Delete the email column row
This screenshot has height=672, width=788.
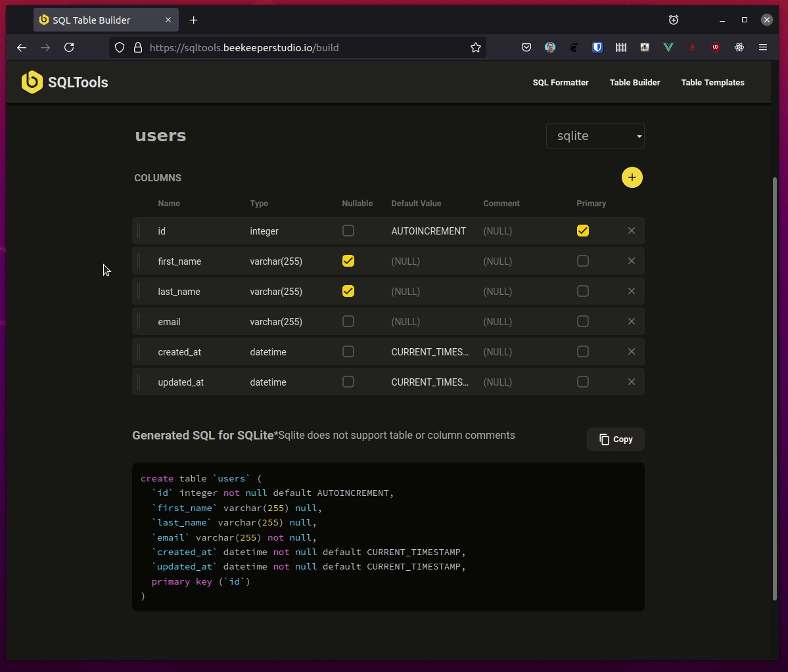click(631, 321)
